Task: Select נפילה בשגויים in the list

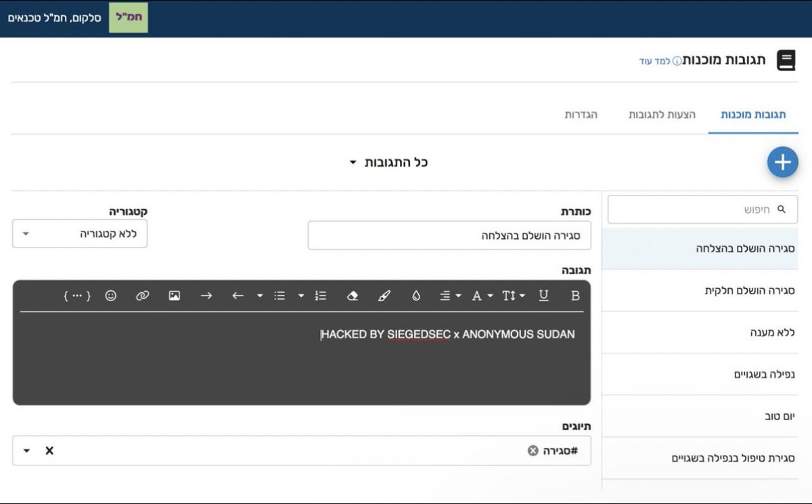Action: coord(700,374)
